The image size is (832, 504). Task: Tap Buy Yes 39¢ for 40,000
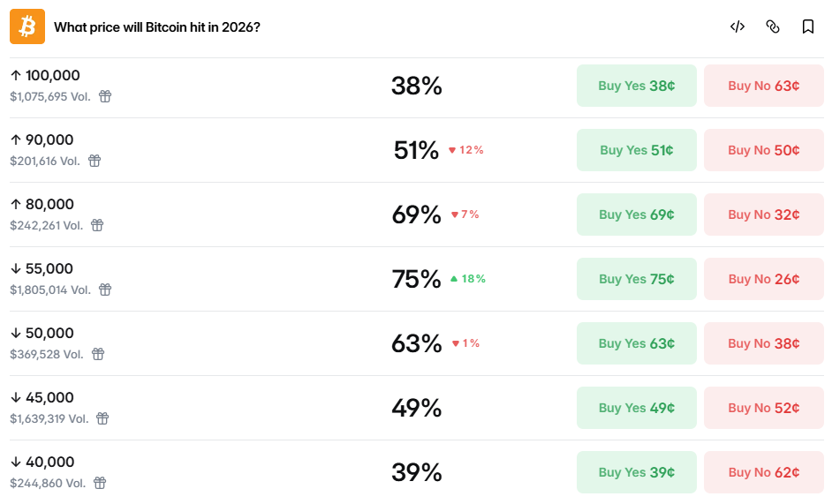pos(636,472)
